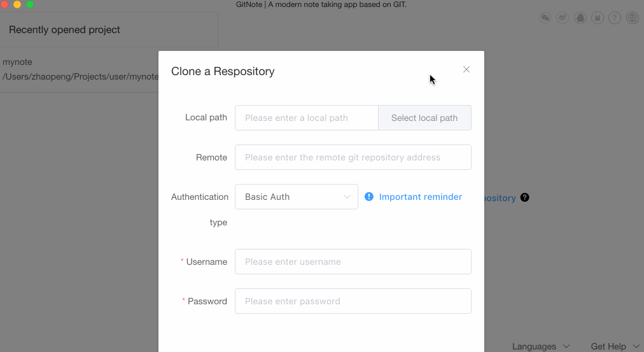Click the QQ penguin icon

click(580, 18)
